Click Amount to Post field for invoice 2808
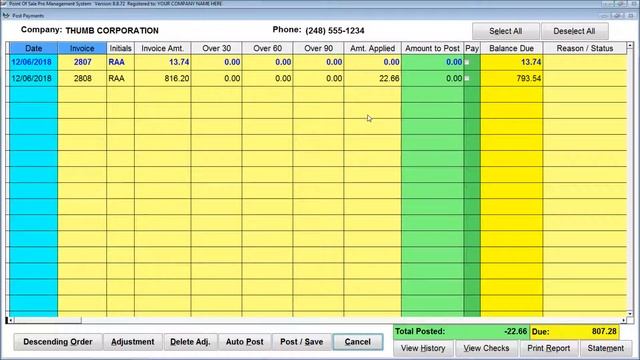The width and height of the screenshot is (640, 360). pyautogui.click(x=433, y=78)
